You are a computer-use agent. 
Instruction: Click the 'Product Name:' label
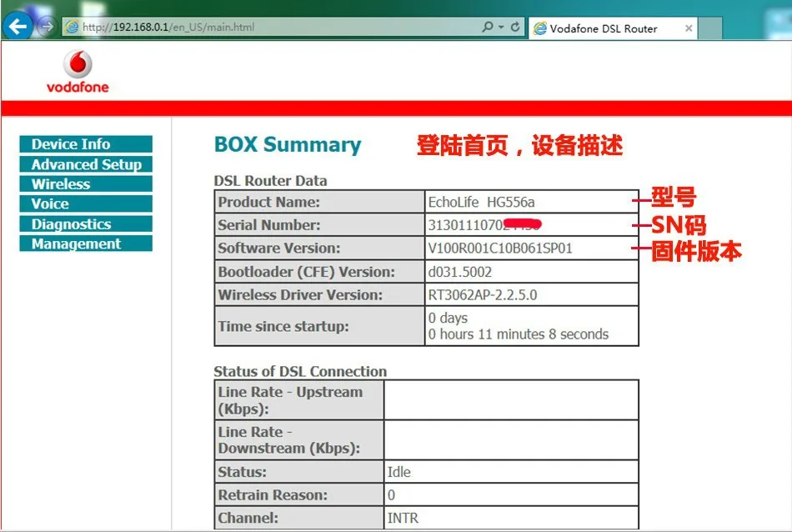268,202
